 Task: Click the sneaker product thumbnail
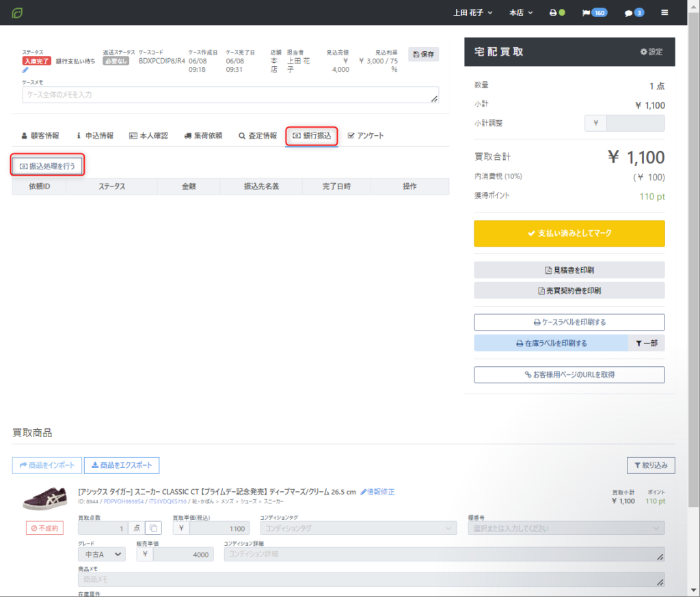44,499
